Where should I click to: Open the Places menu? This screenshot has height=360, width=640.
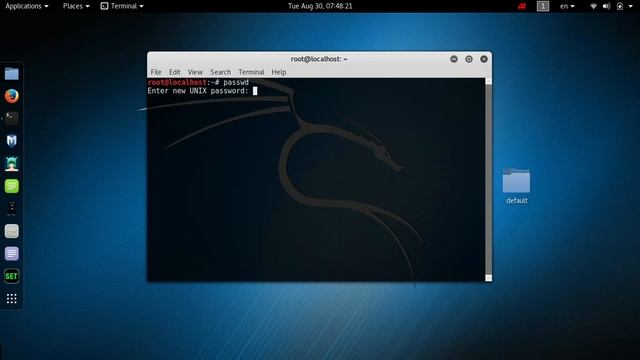point(76,6)
